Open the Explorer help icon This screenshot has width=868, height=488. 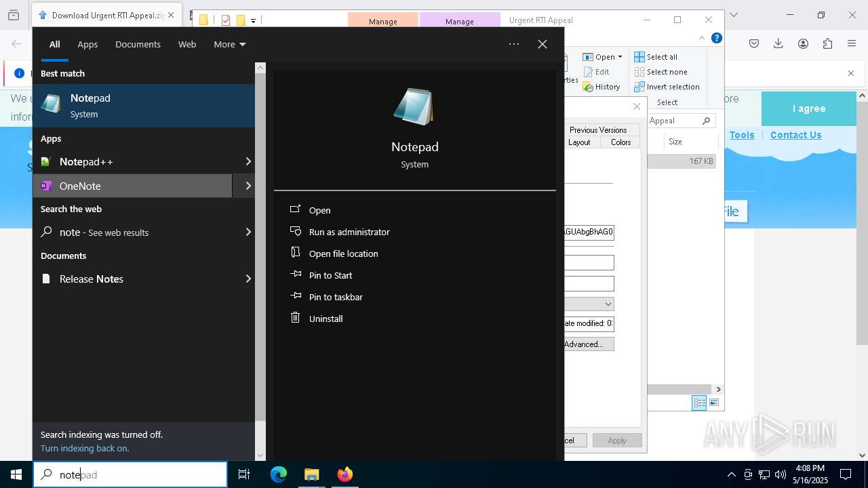716,39
